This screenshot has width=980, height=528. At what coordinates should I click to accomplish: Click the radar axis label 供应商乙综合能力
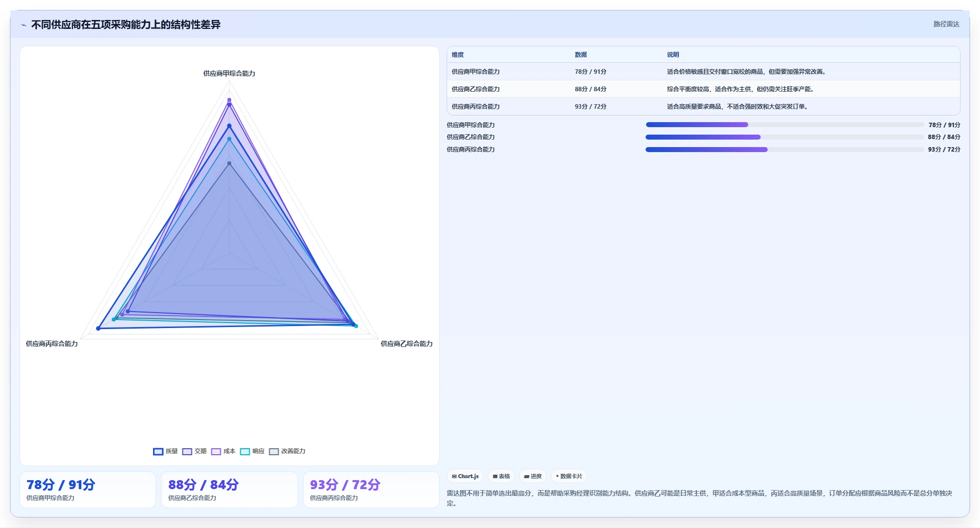(407, 344)
